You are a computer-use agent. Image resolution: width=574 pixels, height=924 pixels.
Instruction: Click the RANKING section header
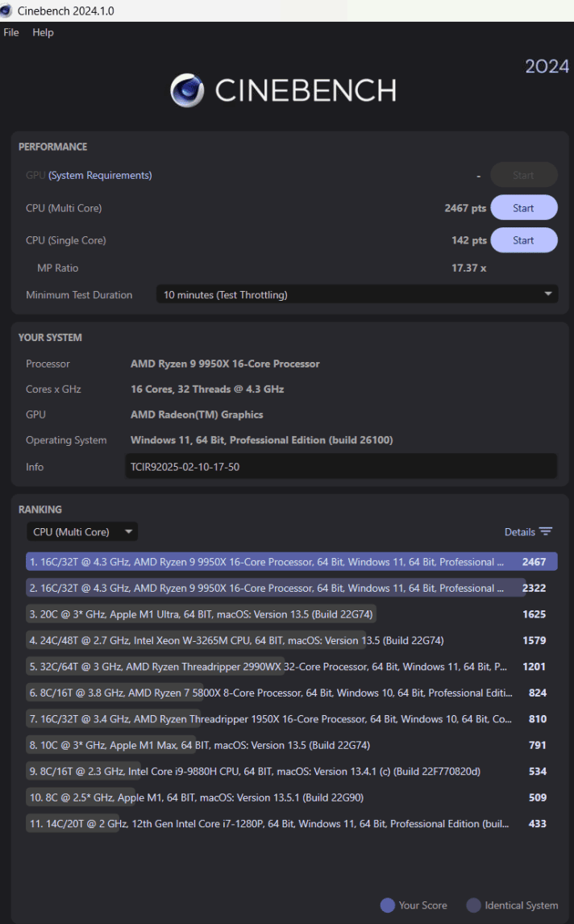[40, 509]
